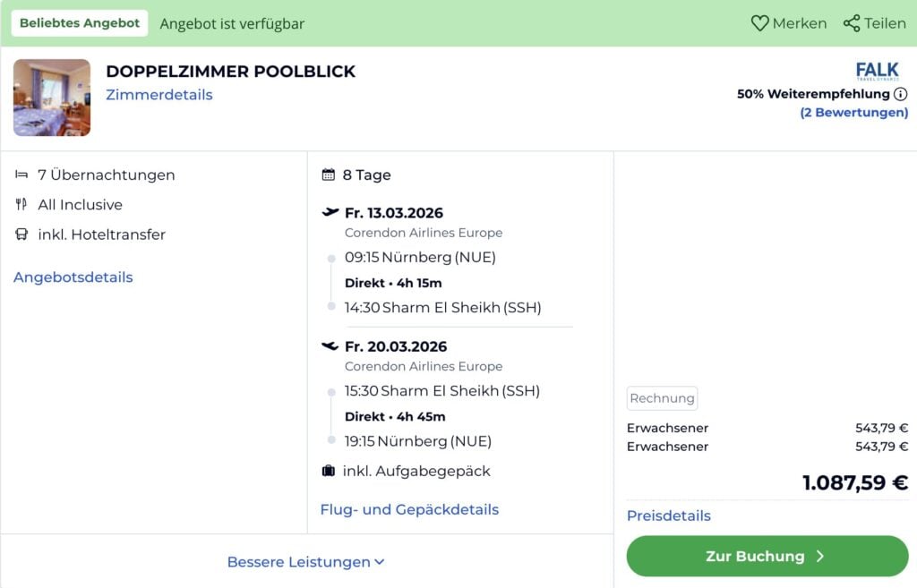Click the bed icon beside 7 Übernachtungen
917x588 pixels.
(x=21, y=175)
